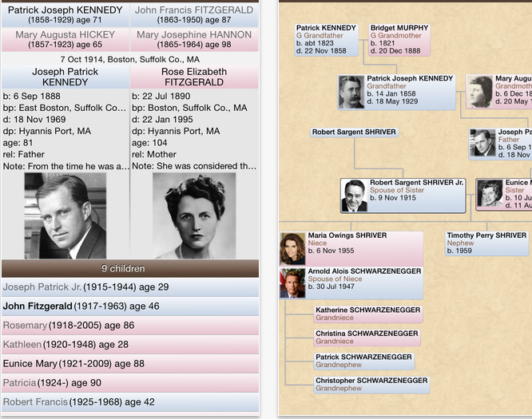Select child John Fitzgerald (1917-1963)
532x419 pixels.
point(130,306)
